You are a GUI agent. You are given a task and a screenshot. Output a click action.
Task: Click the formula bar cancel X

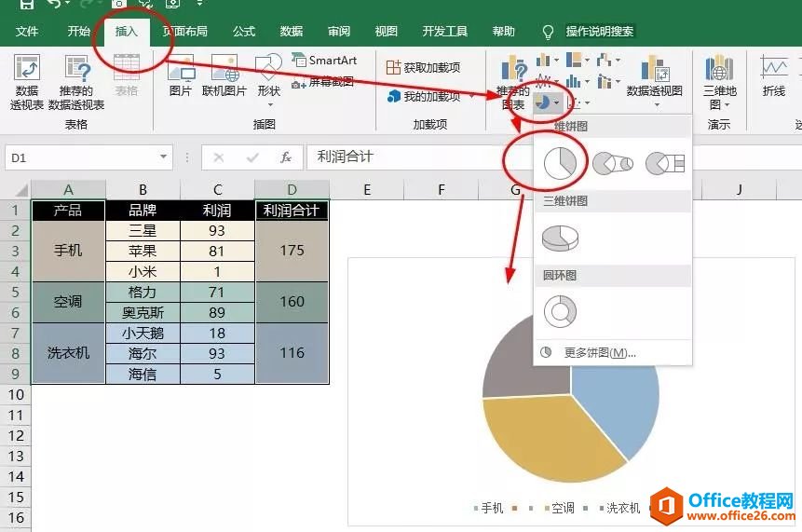(x=218, y=157)
